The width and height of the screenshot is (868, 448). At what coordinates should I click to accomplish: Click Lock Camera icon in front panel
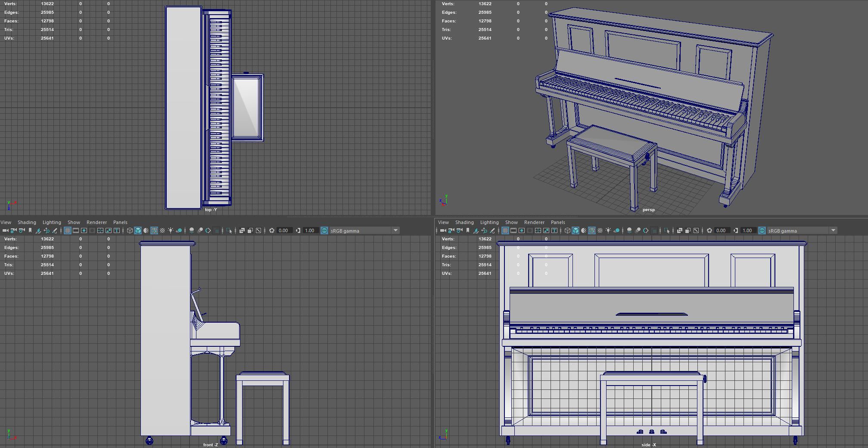click(13, 230)
